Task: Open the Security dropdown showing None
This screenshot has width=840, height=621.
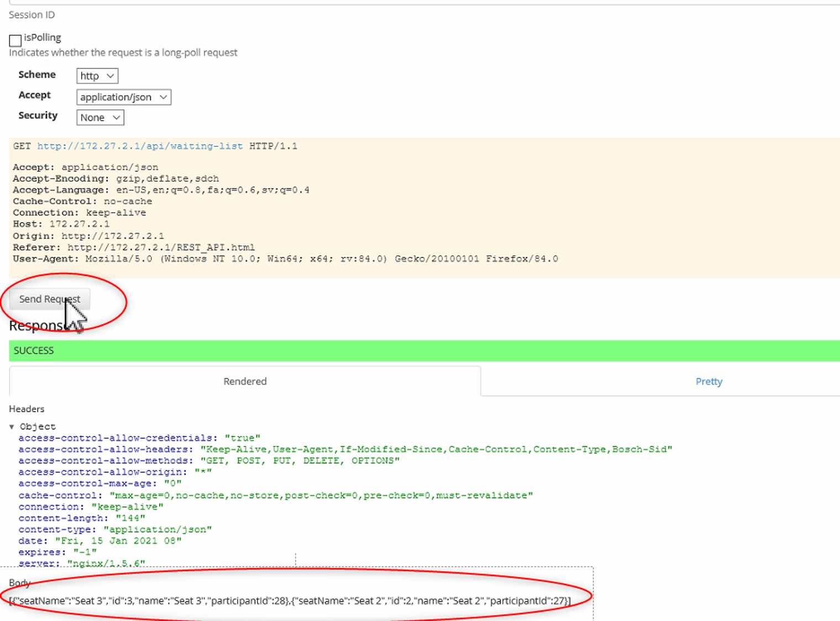Action: click(x=100, y=118)
